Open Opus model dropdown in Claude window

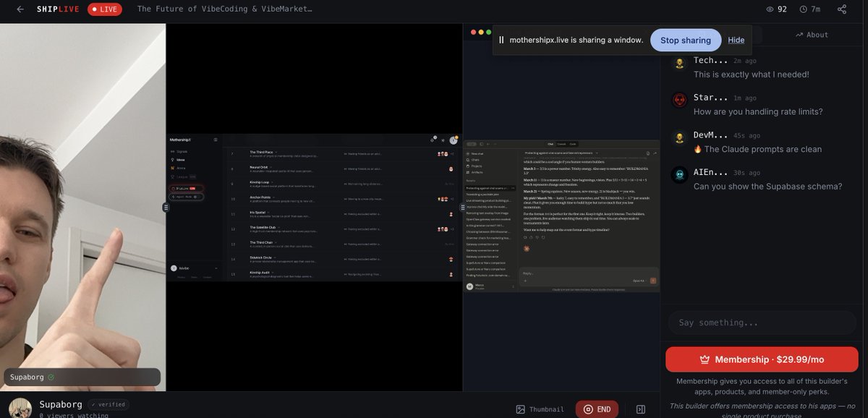tap(639, 281)
